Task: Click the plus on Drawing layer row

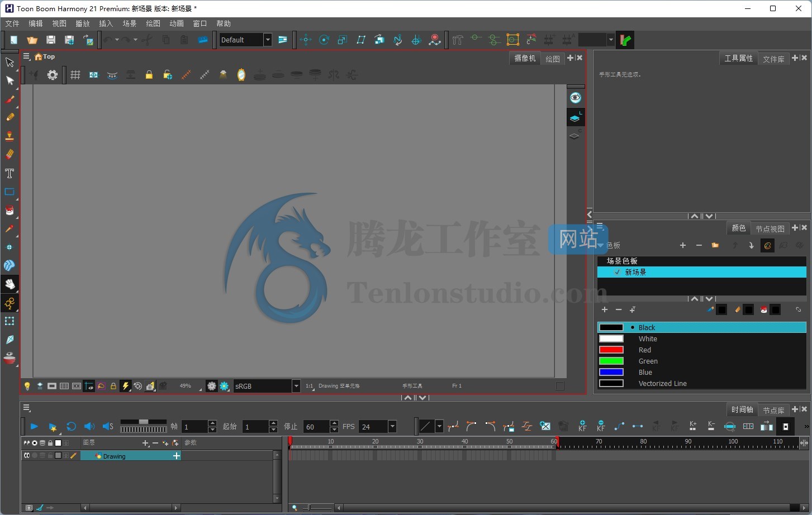Action: tap(177, 456)
